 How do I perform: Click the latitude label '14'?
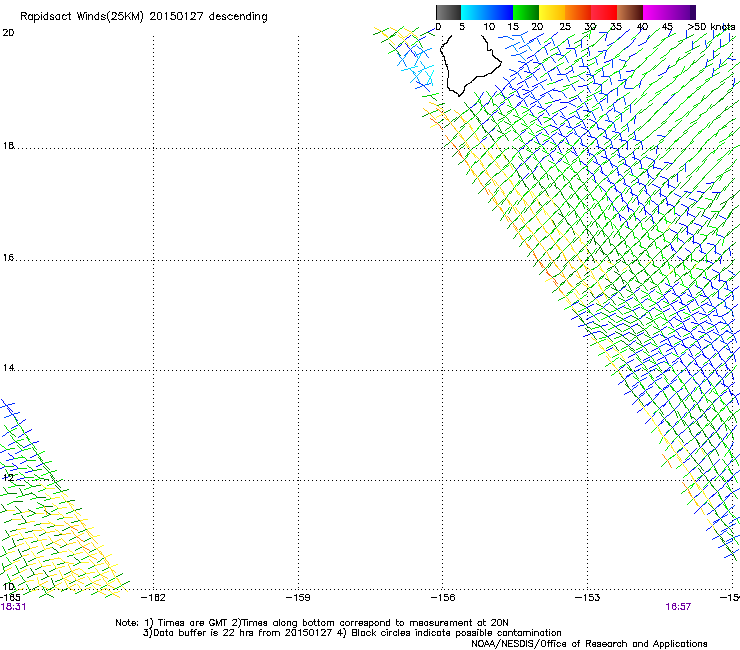[8, 367]
